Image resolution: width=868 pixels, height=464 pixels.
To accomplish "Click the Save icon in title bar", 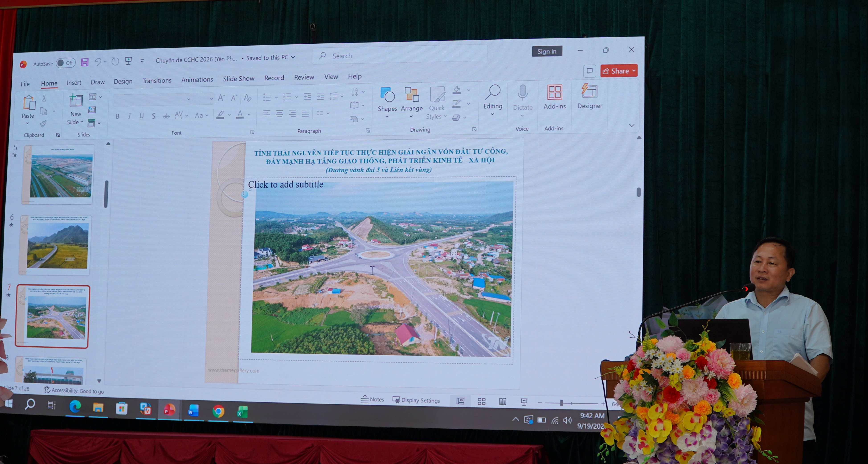I will coord(85,62).
